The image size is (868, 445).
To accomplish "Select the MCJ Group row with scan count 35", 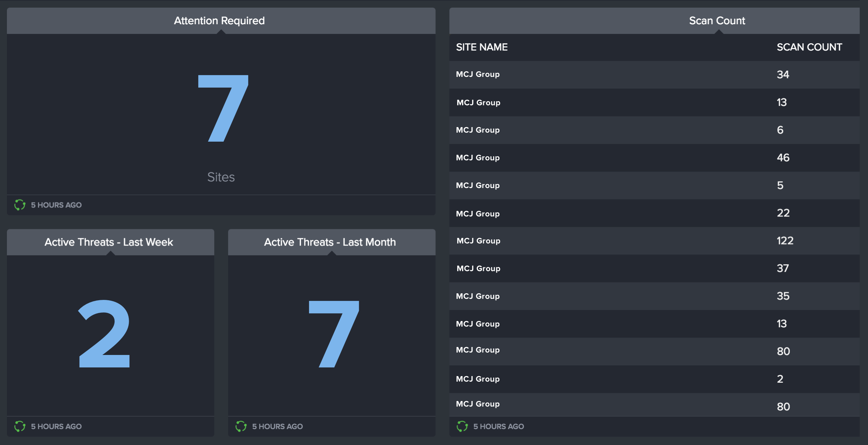I will click(654, 296).
